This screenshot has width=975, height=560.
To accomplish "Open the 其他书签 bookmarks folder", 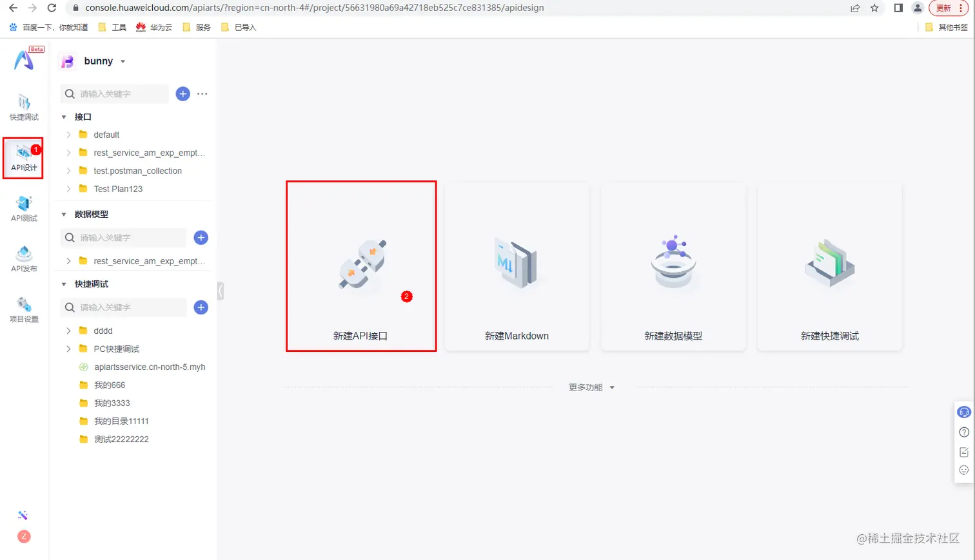I will (x=947, y=27).
